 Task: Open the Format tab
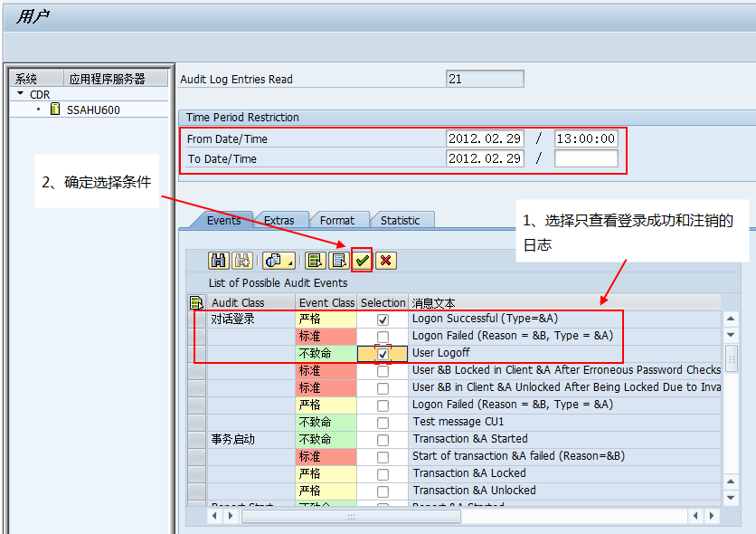click(337, 220)
